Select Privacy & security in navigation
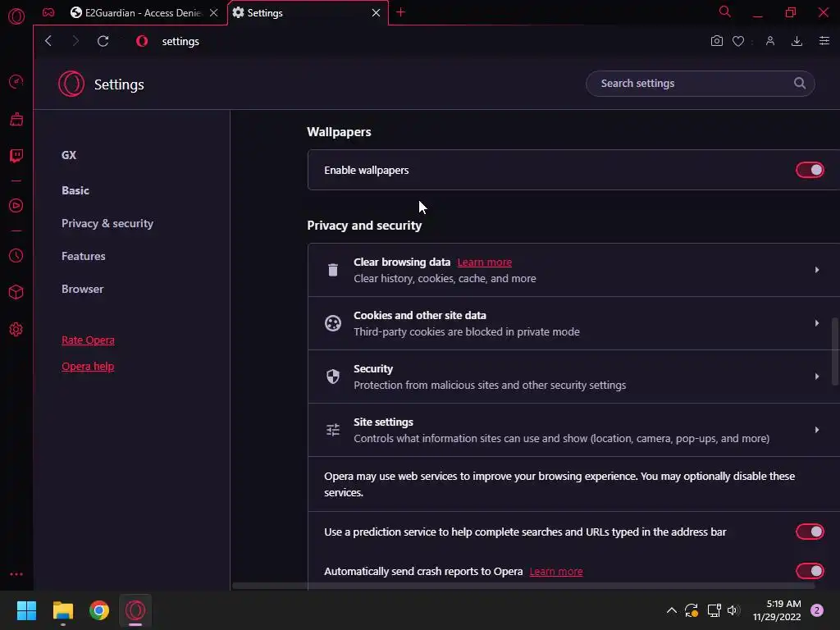Screen dimensions: 840x630 point(107,223)
